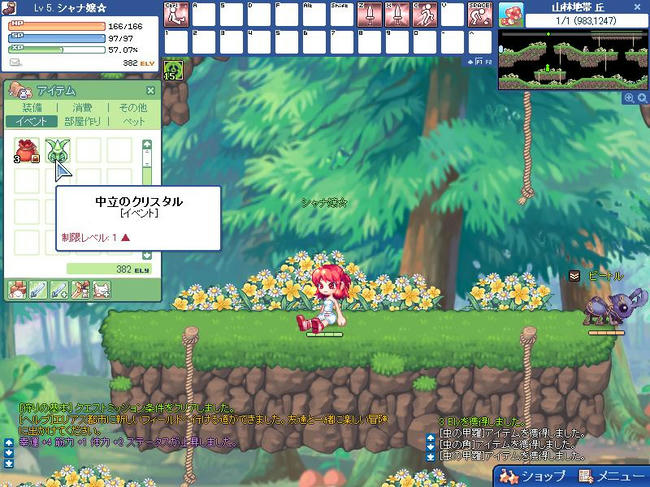Click the minimap terrain view
This screenshot has width=650, height=487.
click(x=573, y=60)
